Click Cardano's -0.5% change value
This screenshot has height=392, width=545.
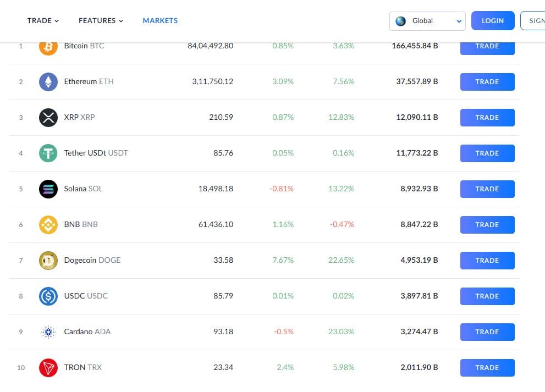(x=284, y=332)
